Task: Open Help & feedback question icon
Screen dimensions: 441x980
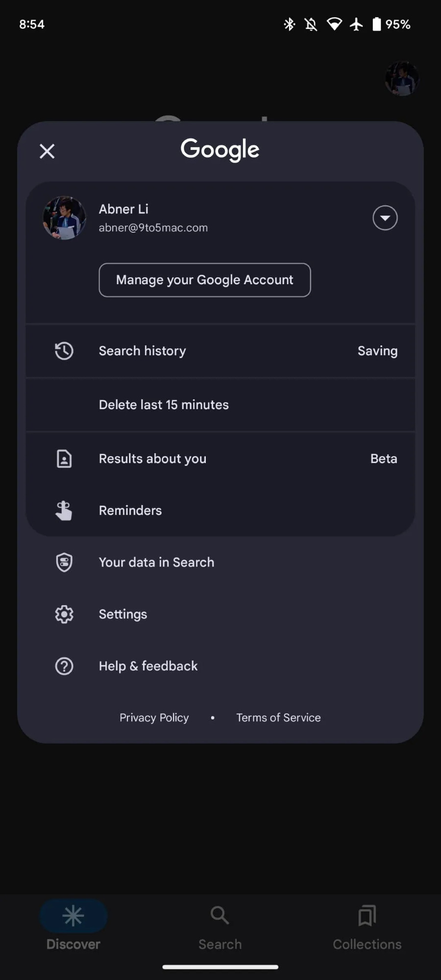Action: [x=64, y=666]
